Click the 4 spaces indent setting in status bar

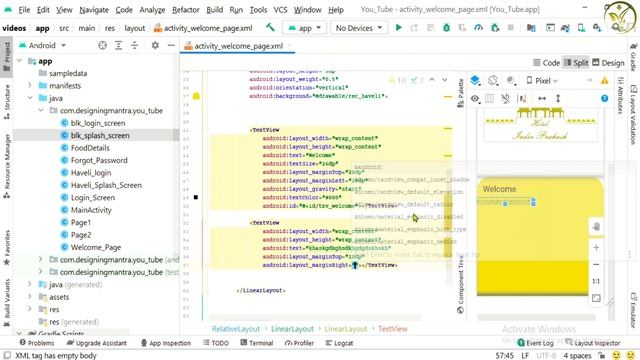577,356
